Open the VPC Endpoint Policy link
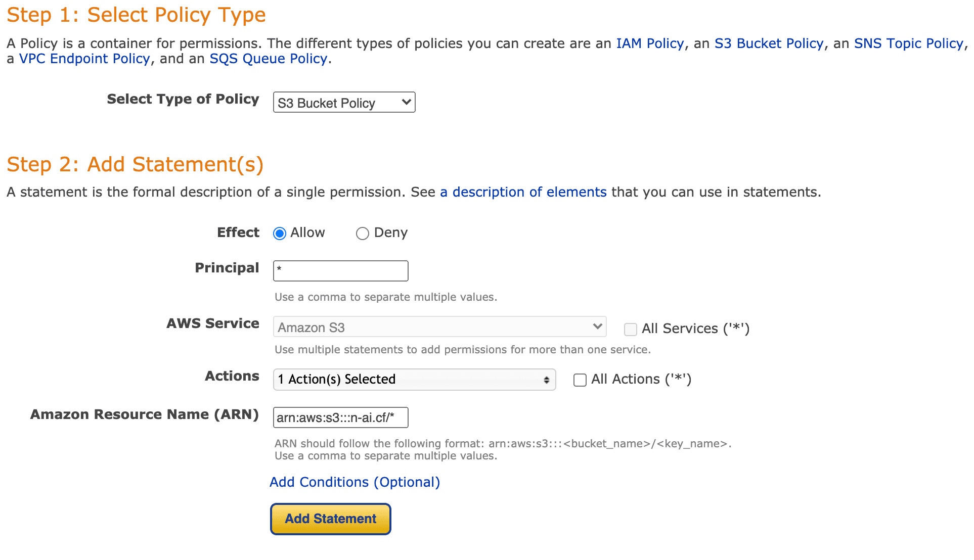The height and width of the screenshot is (560, 974). pyautogui.click(x=84, y=59)
